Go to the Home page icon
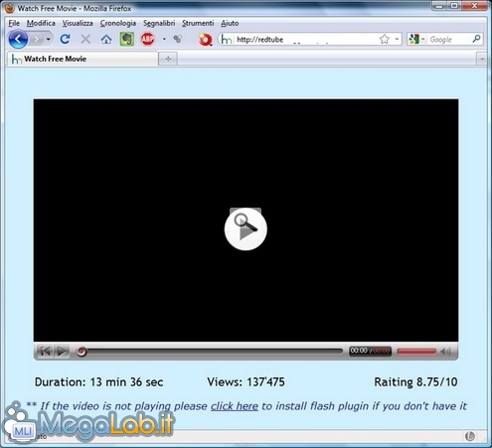The height and width of the screenshot is (448, 492). 106,40
